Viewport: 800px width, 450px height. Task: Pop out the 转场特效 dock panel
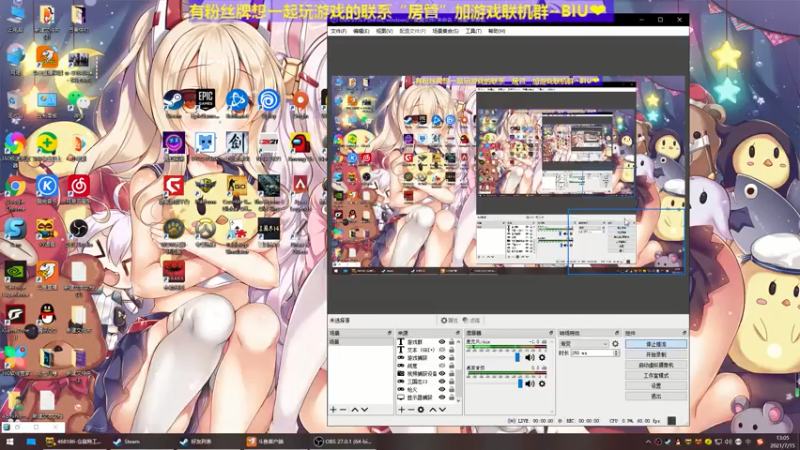click(617, 333)
